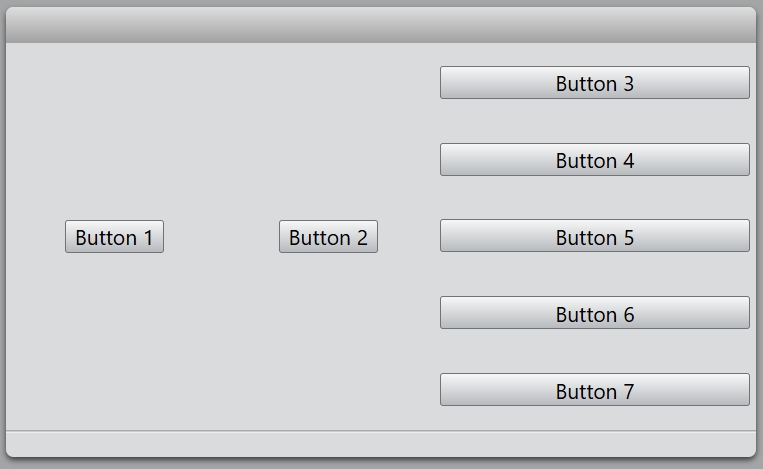
Task: Click the blank status bar strip
Action: pos(380,443)
